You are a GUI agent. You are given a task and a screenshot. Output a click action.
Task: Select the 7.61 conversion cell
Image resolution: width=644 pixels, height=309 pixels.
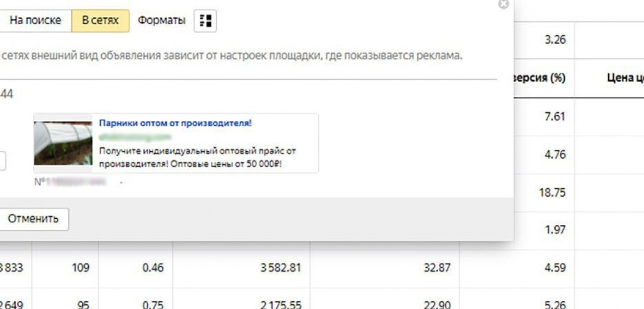tap(555, 117)
